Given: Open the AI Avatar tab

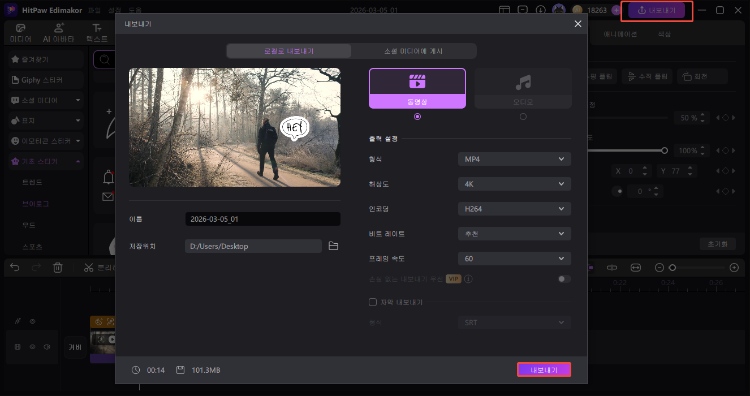Looking at the screenshot, I should (58, 33).
